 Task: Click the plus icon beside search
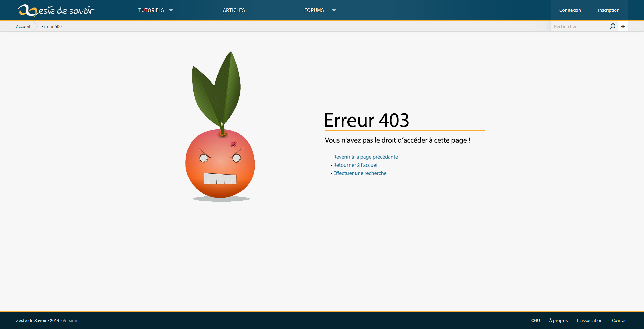pos(623,26)
